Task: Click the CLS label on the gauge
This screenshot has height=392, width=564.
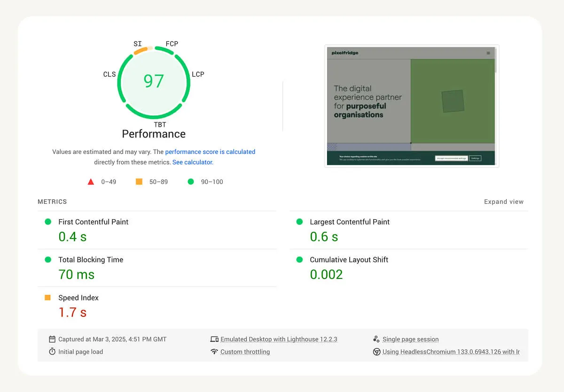Action: coord(110,74)
